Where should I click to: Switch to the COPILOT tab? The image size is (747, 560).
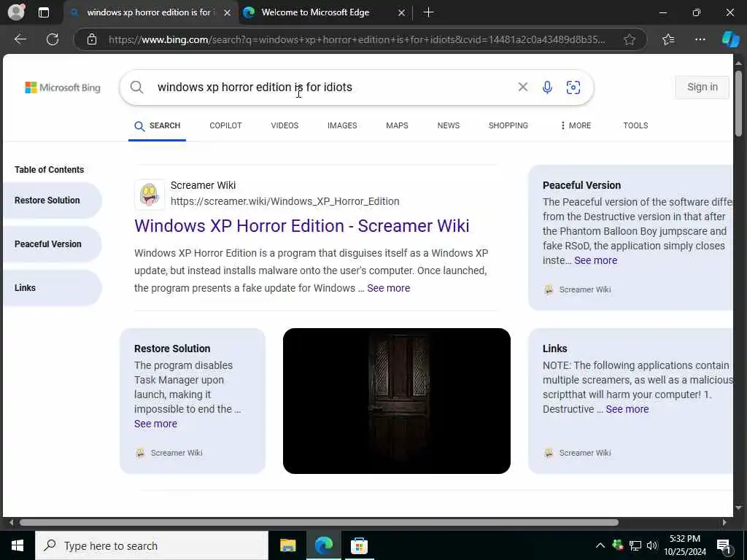pos(225,125)
